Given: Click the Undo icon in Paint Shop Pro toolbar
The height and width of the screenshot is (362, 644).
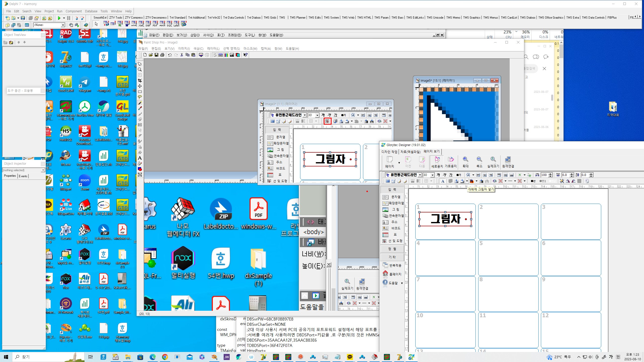Looking at the screenshot, I should point(170,55).
